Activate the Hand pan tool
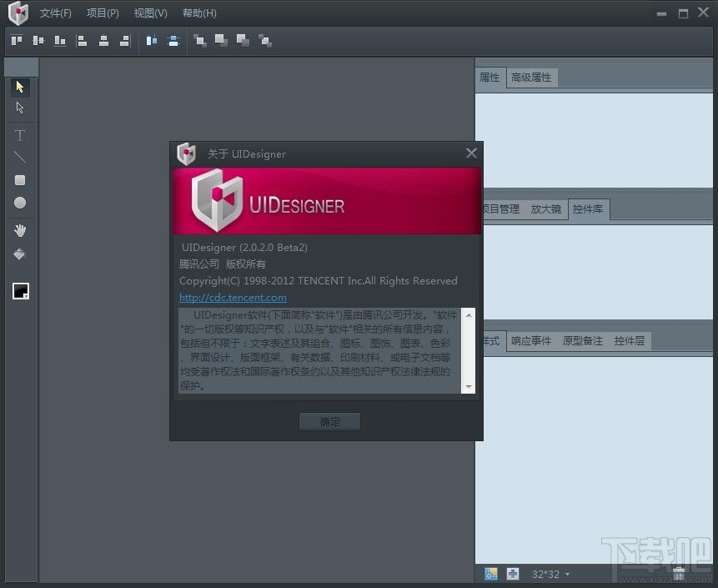718x588 pixels. tap(20, 230)
